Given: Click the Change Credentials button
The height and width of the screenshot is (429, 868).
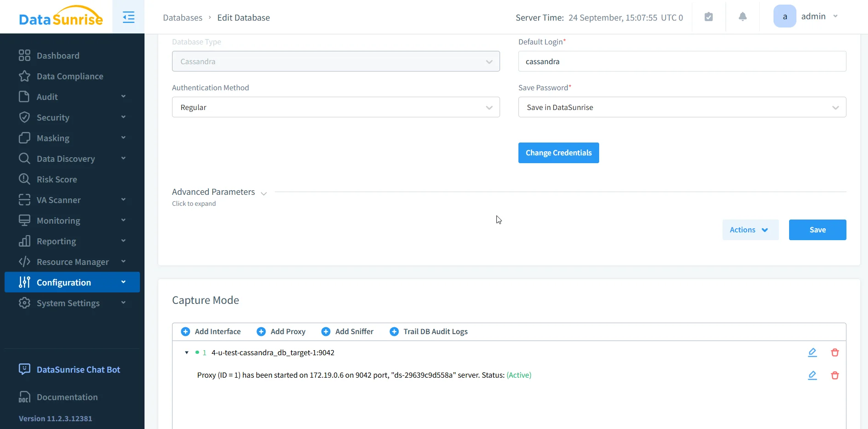Looking at the screenshot, I should 558,153.
